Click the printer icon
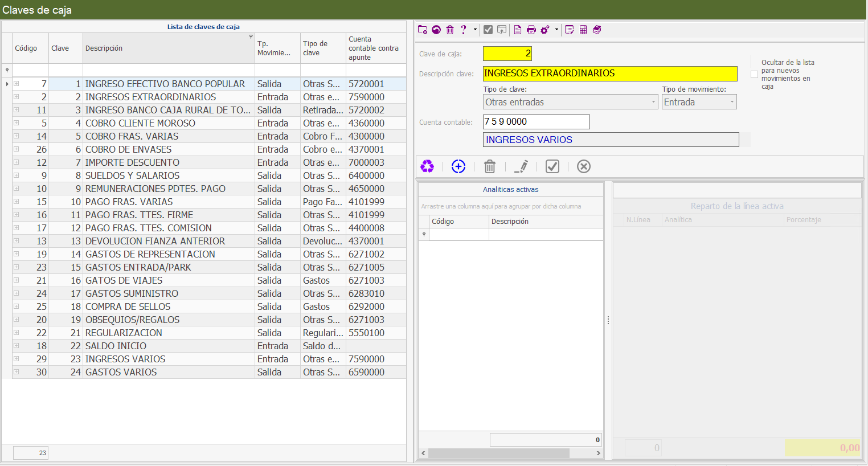The height and width of the screenshot is (466, 868). click(x=531, y=30)
